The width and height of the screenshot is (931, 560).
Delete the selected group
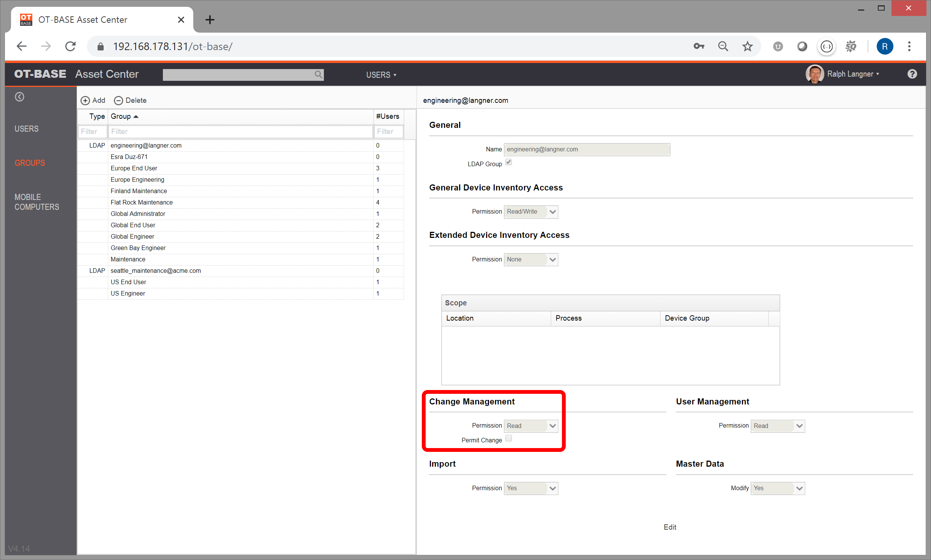[130, 100]
